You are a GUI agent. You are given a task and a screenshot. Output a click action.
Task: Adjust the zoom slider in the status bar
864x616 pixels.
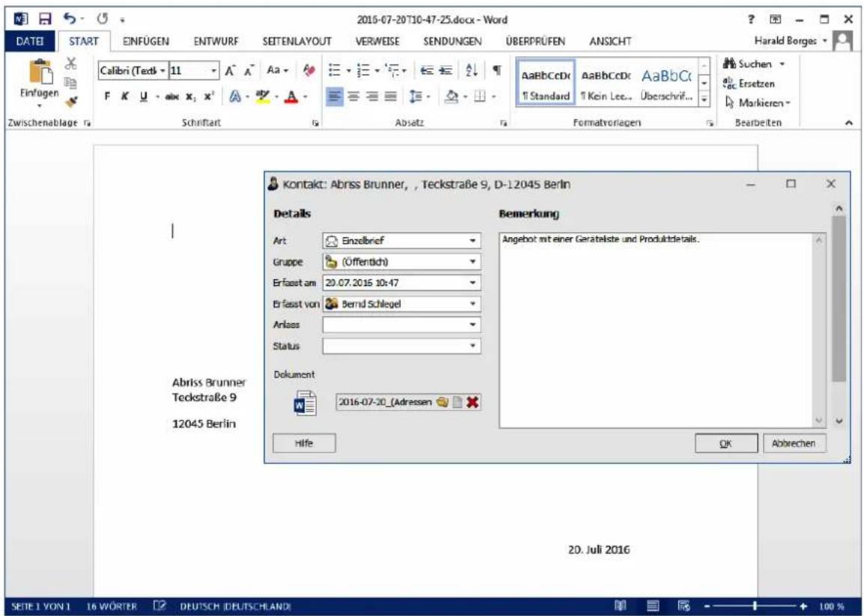click(755, 606)
